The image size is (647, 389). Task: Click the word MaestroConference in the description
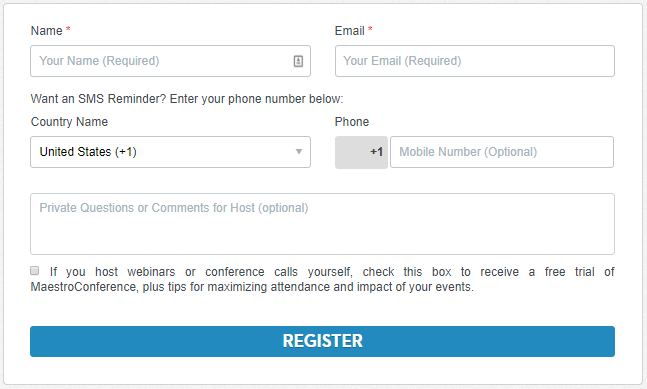point(84,287)
